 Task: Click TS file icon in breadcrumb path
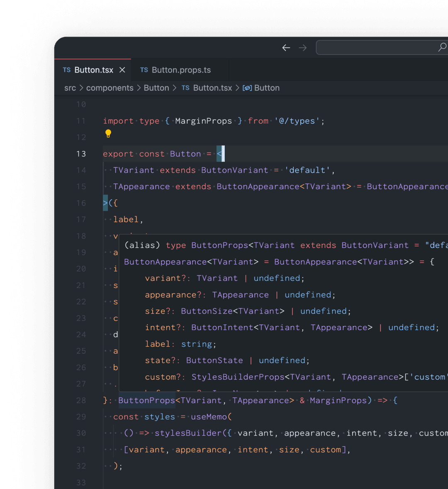click(185, 88)
